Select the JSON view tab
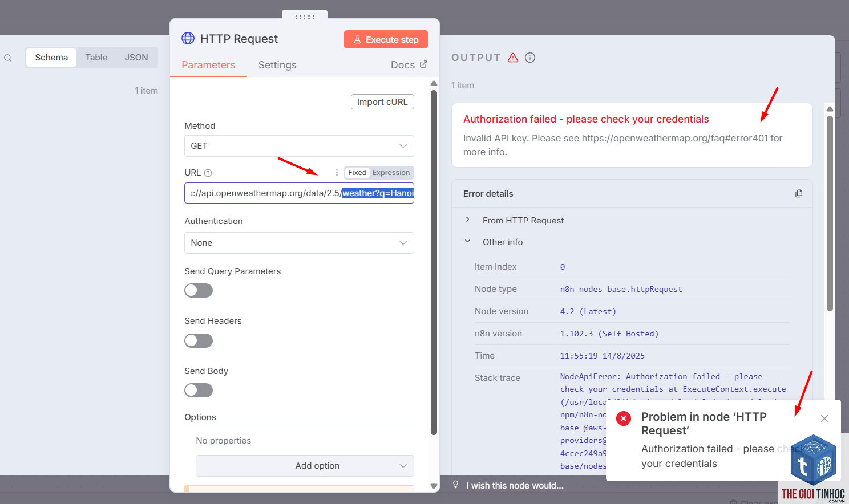Image resolution: width=849 pixels, height=504 pixels. (136, 58)
